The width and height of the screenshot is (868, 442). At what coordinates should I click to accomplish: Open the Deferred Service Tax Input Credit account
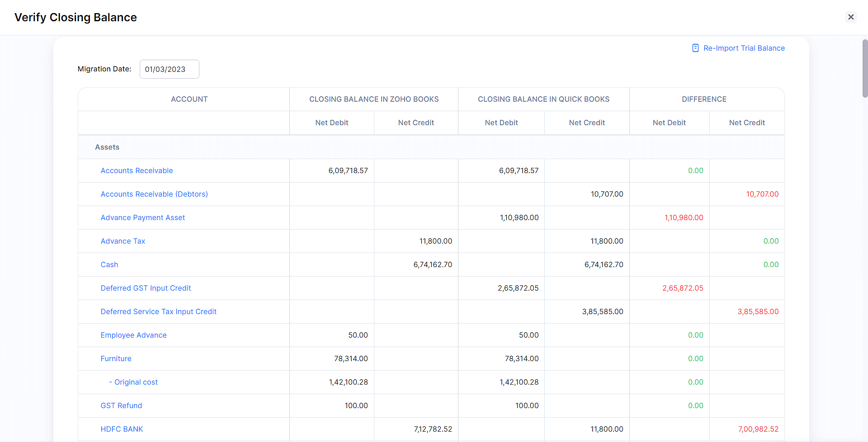pos(158,311)
